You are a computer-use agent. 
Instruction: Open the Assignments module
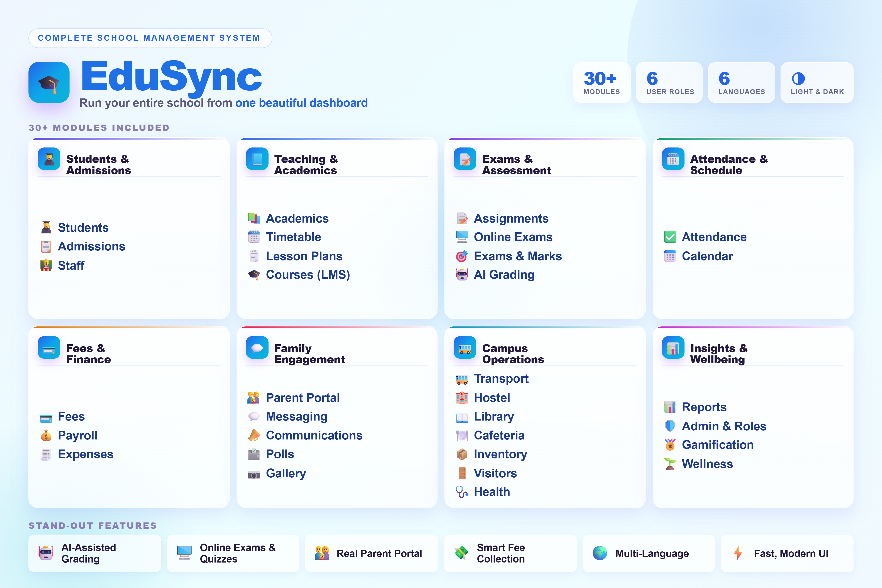tap(511, 218)
